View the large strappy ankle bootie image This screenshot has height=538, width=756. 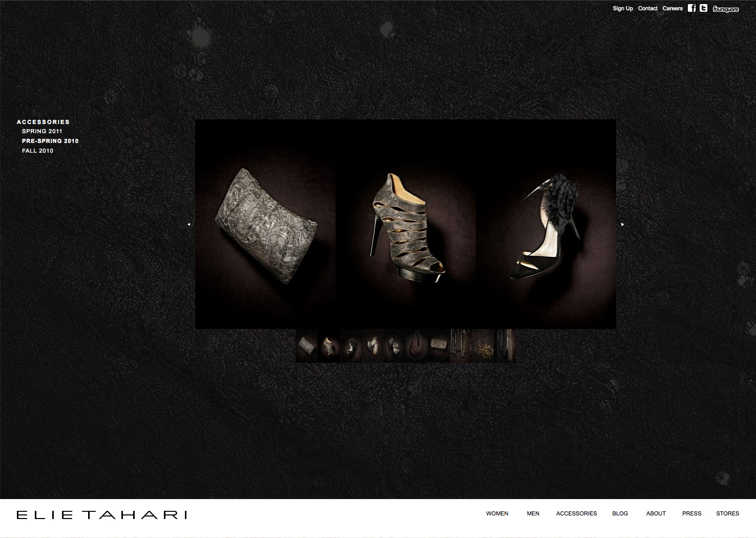[x=406, y=224]
